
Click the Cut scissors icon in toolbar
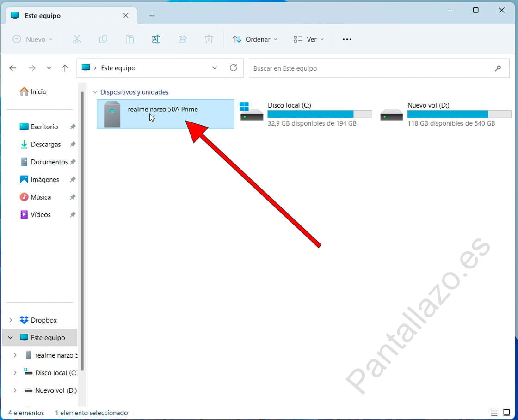[77, 39]
